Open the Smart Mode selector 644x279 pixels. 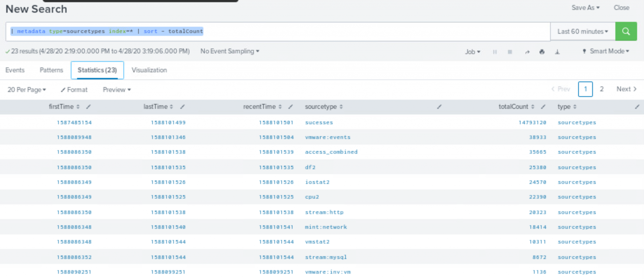pyautogui.click(x=606, y=51)
